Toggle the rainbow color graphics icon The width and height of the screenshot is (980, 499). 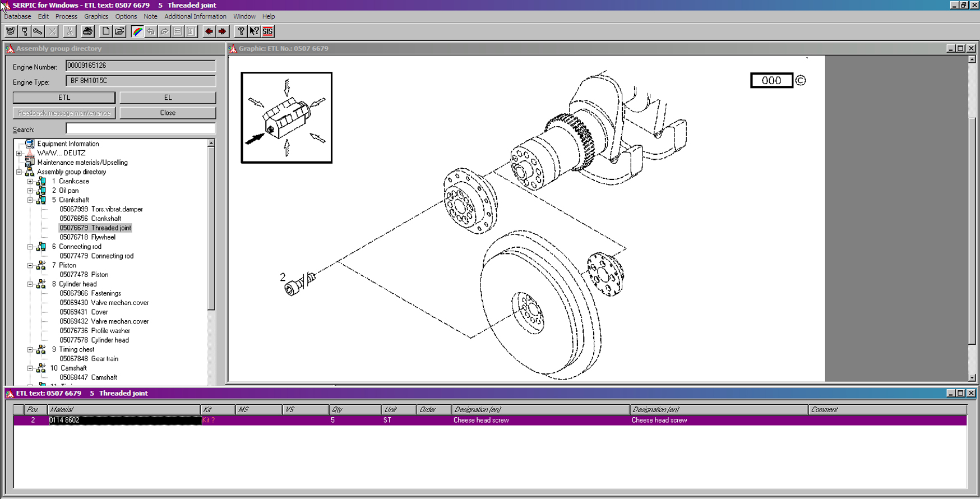click(x=137, y=31)
